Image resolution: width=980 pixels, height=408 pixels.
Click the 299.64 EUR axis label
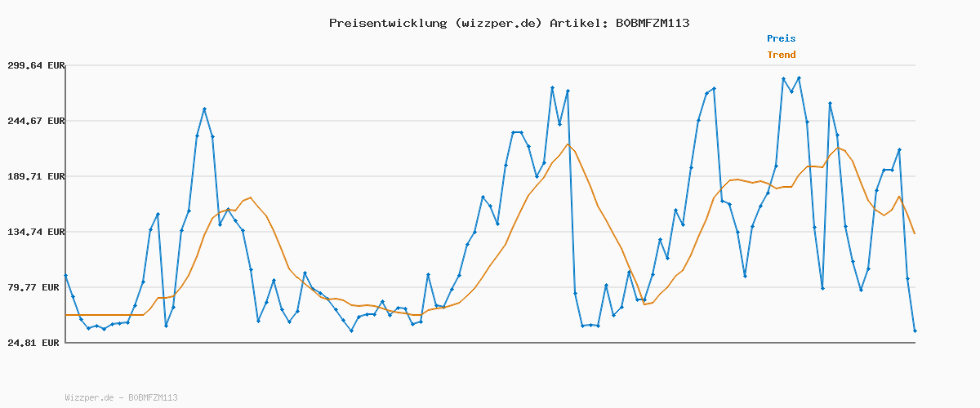coord(36,65)
